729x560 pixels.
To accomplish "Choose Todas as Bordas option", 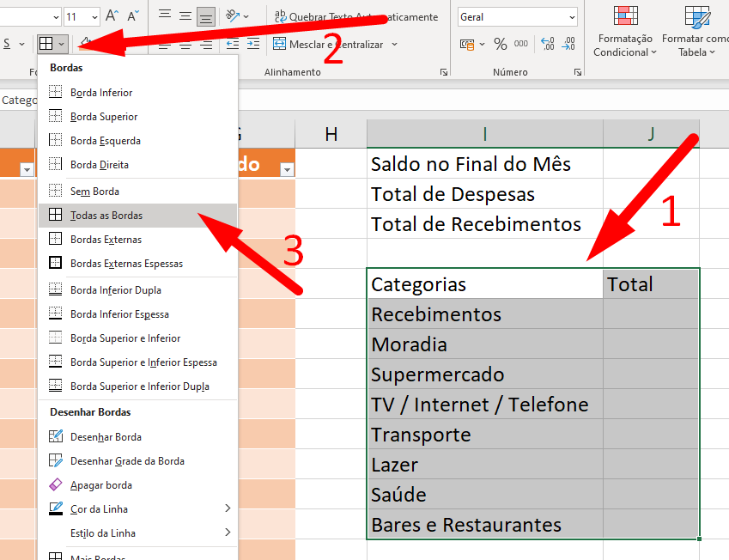I will pyautogui.click(x=138, y=216).
